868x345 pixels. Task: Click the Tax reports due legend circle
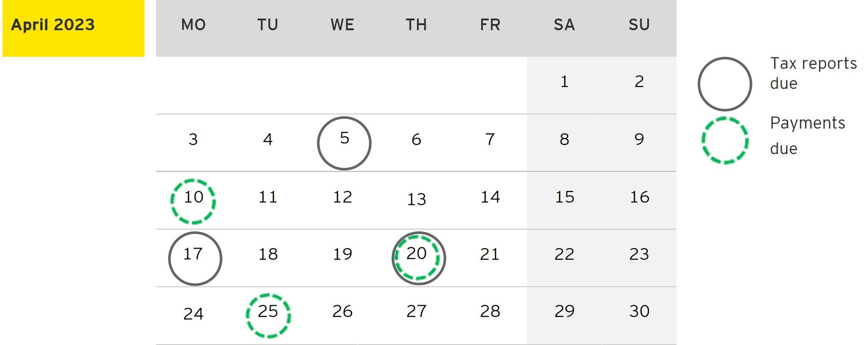point(725,84)
